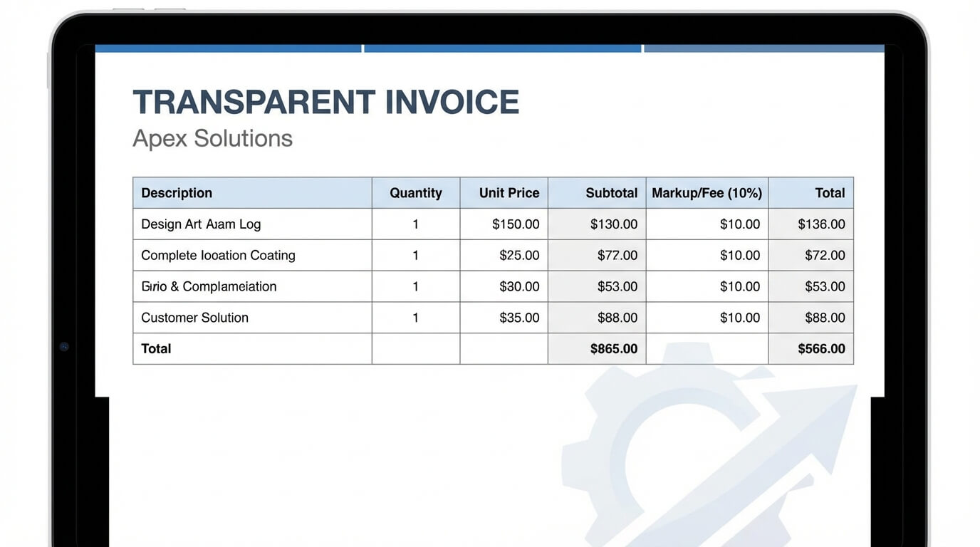Click the $566.00 grand total cell
The image size is (980, 547).
(821, 349)
